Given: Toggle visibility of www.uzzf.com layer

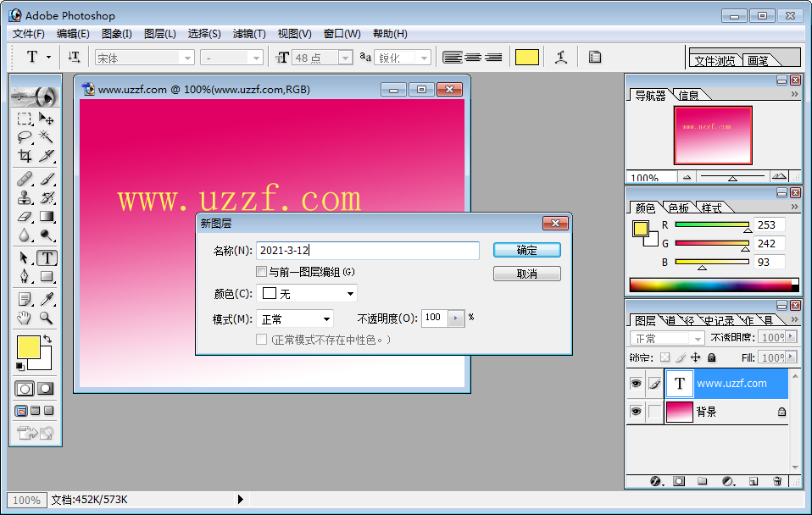Looking at the screenshot, I should coord(636,384).
